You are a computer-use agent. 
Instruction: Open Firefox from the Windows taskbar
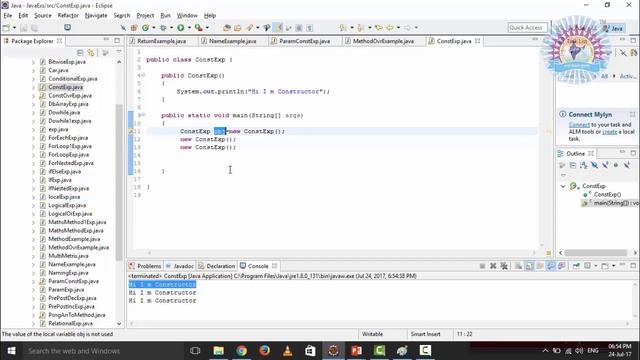point(264,351)
